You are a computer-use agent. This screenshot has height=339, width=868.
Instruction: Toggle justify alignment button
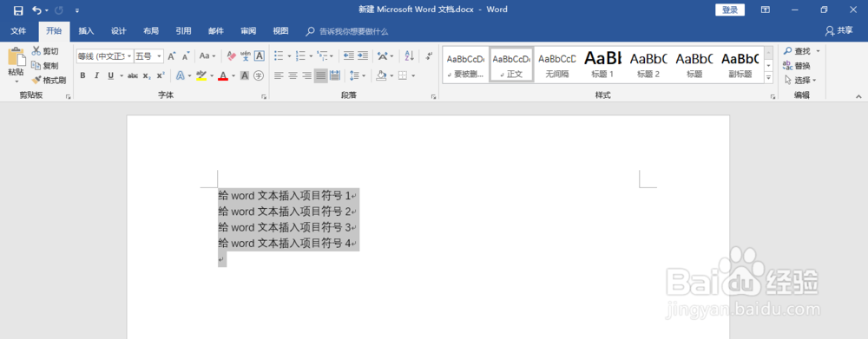coord(320,75)
